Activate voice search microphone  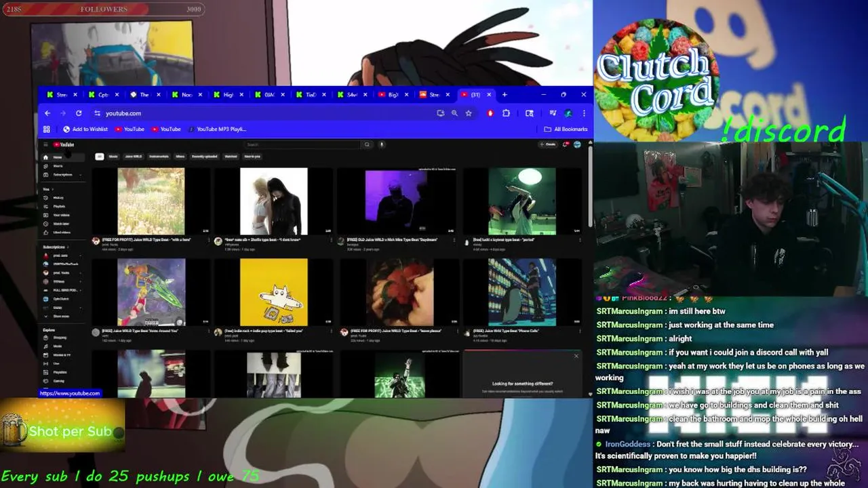382,144
